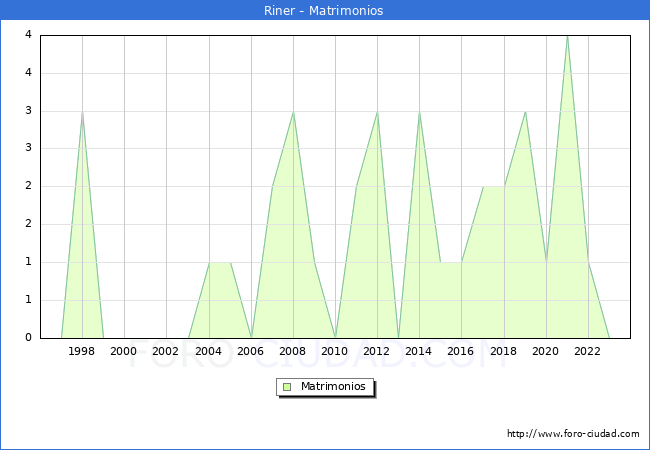Click the 2018 x-axis label
Image resolution: width=650 pixels, height=450 pixels.
(504, 351)
